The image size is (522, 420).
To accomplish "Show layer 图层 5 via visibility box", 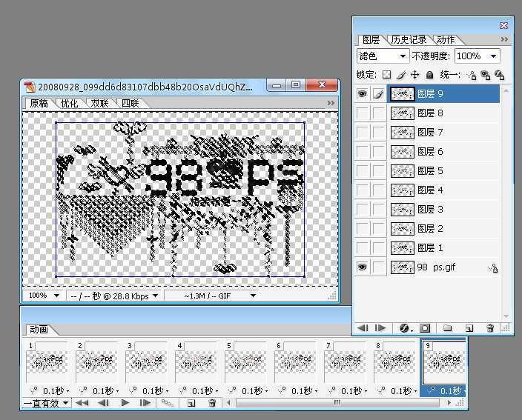I will pyautogui.click(x=363, y=171).
